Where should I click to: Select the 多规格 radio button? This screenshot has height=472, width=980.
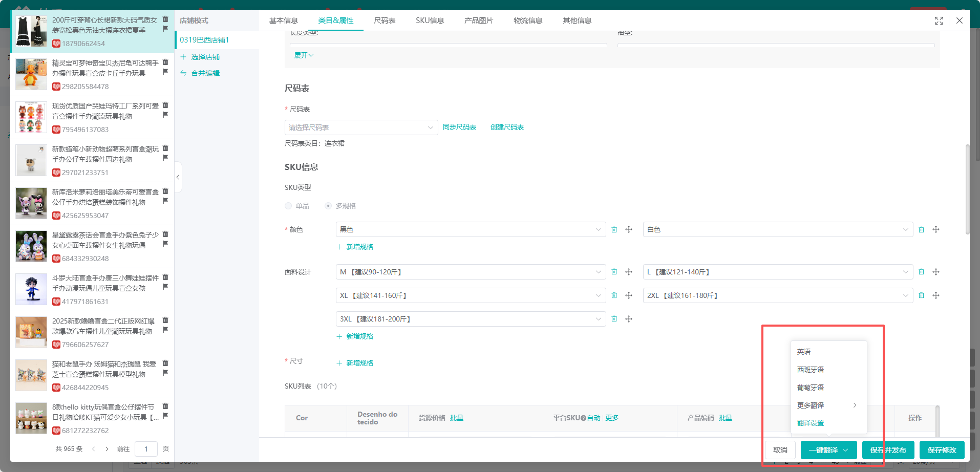(328, 206)
